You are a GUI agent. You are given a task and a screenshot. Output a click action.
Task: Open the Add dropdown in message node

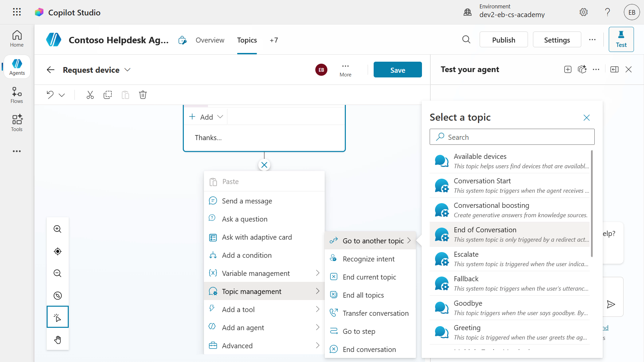point(206,117)
